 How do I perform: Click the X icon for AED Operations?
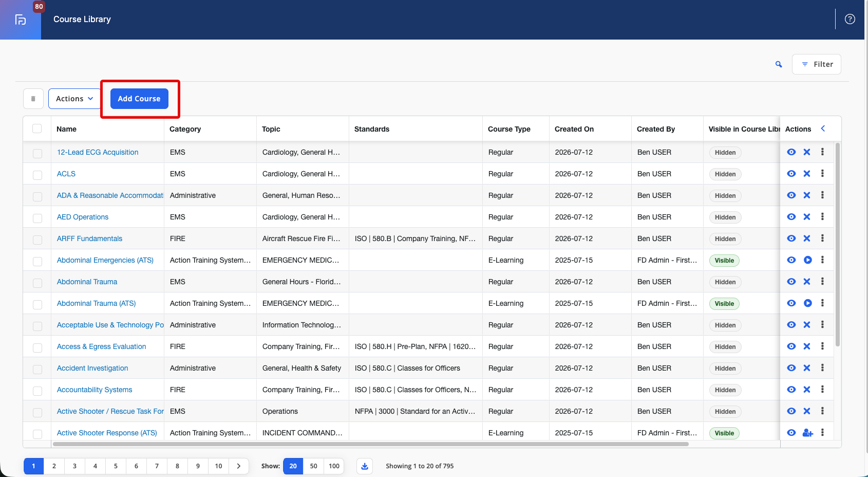coord(807,217)
